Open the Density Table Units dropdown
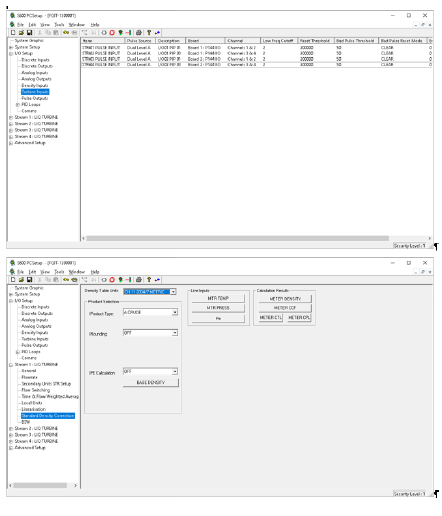442x516 pixels. click(x=173, y=292)
